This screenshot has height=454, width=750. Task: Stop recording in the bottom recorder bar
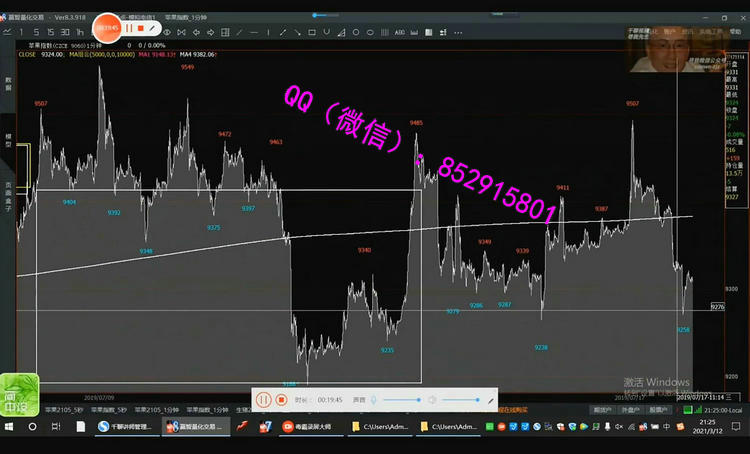(x=282, y=400)
